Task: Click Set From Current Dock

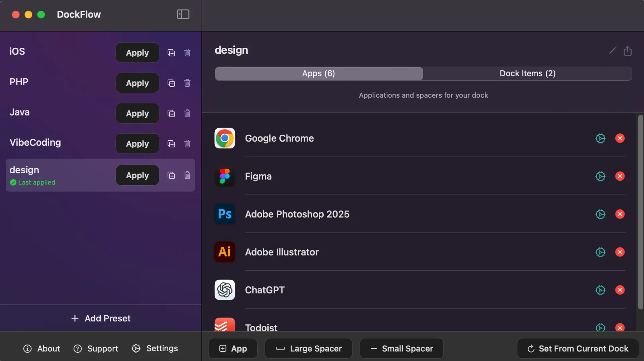Action: coord(577,348)
